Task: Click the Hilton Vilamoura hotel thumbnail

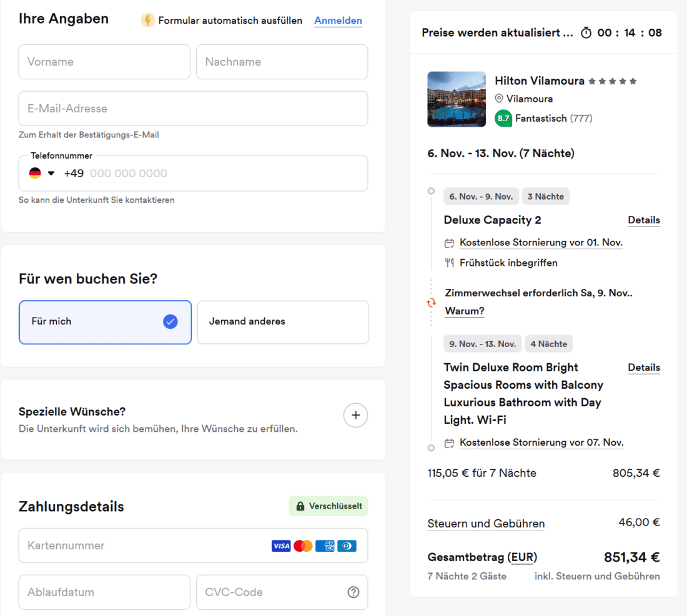Action: [x=457, y=99]
